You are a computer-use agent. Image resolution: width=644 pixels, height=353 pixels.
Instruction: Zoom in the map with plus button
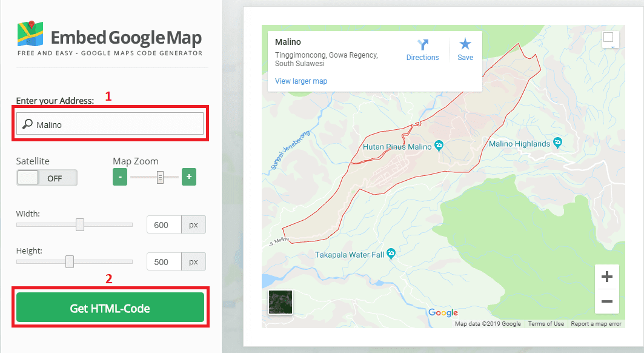tap(606, 277)
